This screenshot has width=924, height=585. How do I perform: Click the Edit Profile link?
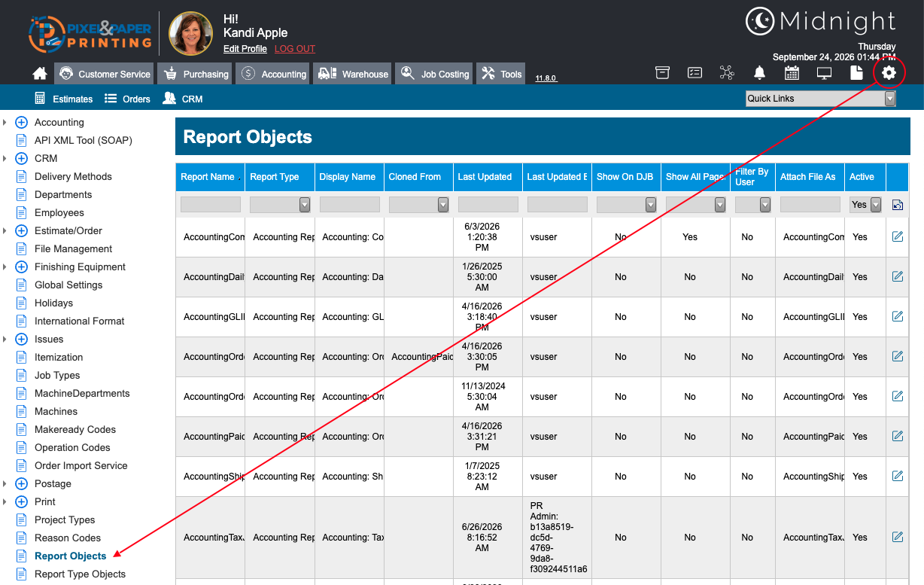pos(245,49)
